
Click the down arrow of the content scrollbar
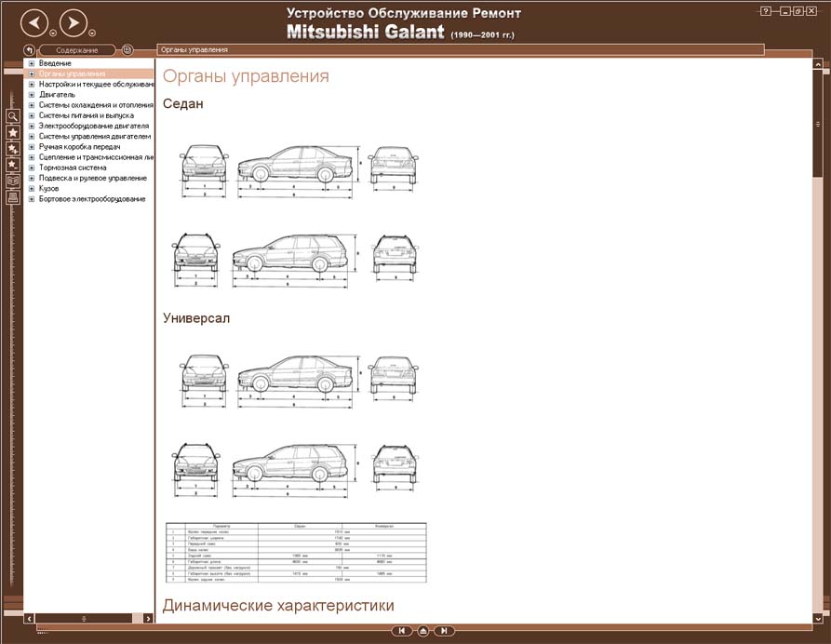(x=818, y=618)
